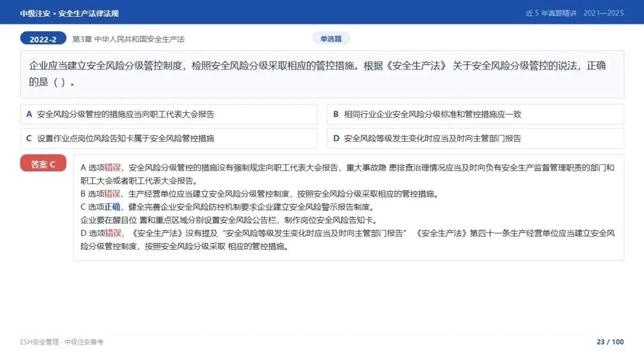Click footer text ESH安全管理·中级注安备考

pyautogui.click(x=61, y=342)
